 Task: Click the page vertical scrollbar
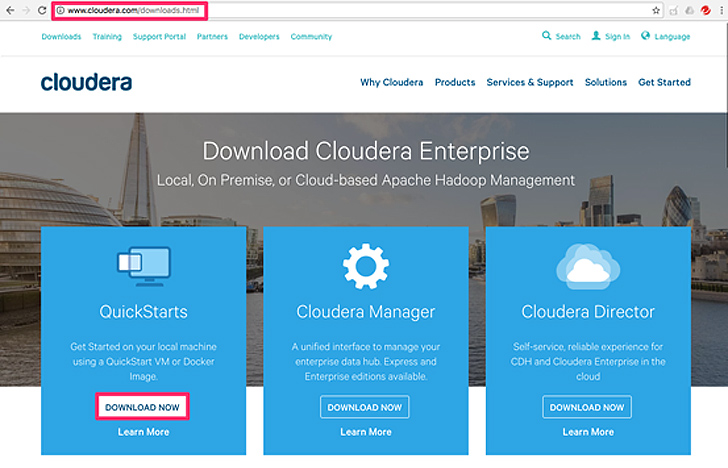[x=725, y=93]
